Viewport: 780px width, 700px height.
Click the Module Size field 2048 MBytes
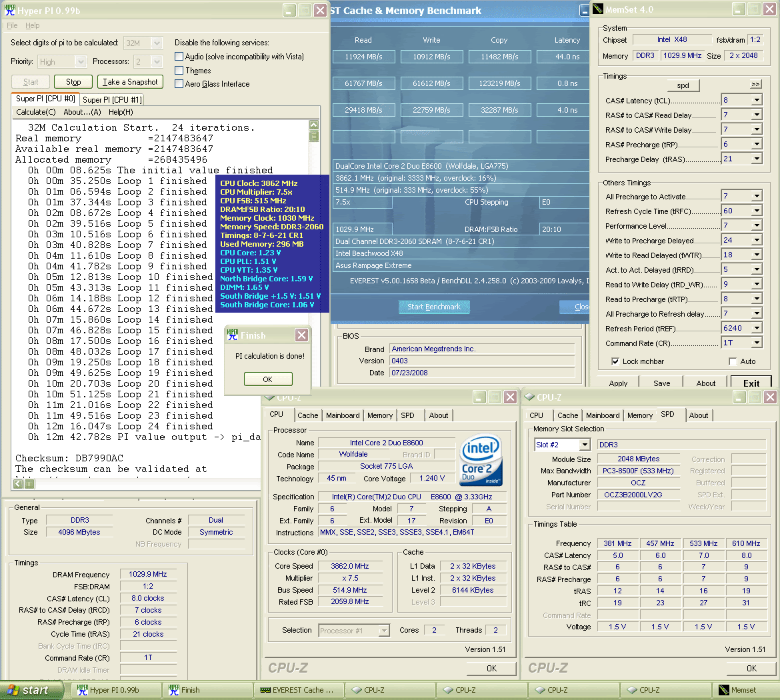pos(638,459)
